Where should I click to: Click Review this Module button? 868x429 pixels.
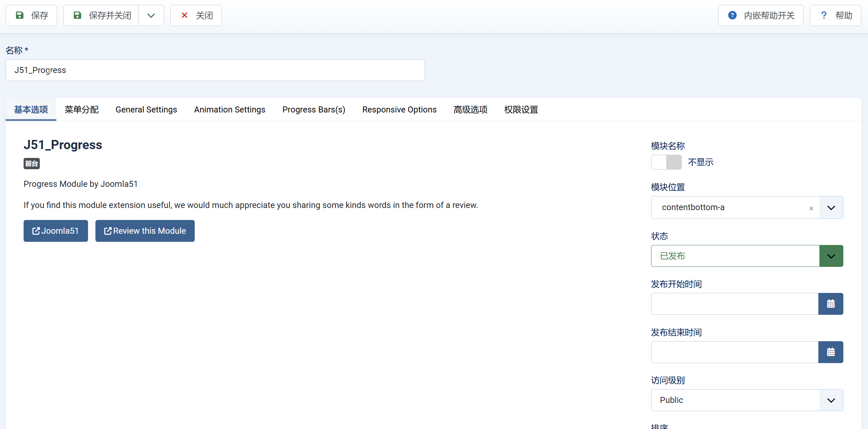point(145,231)
